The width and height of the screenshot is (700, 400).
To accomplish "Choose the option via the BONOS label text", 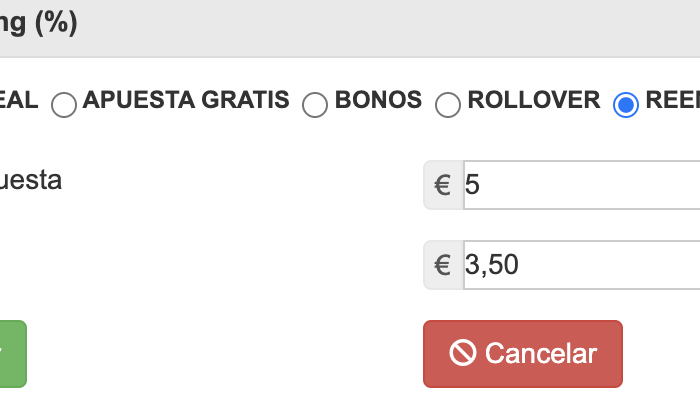I will [x=378, y=100].
